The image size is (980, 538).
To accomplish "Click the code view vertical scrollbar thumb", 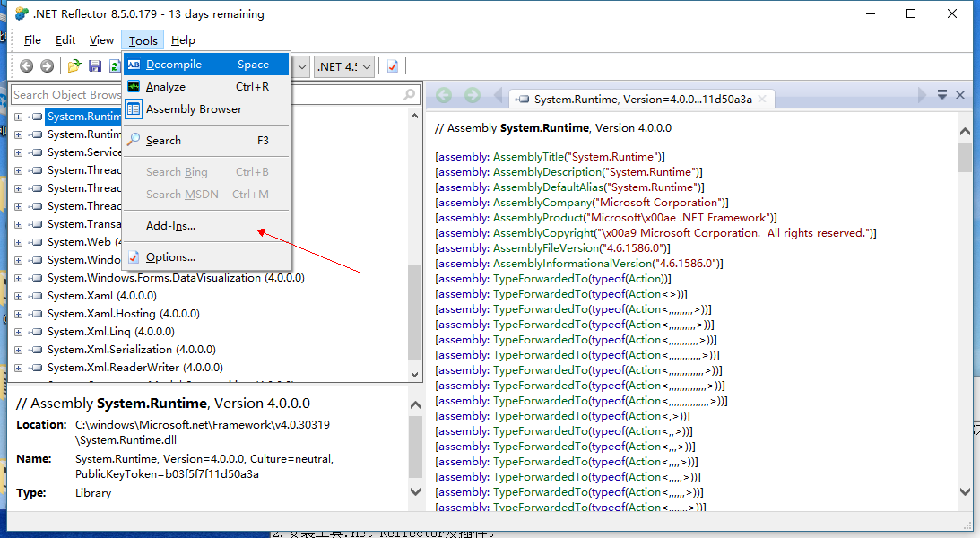I will 965,156.
